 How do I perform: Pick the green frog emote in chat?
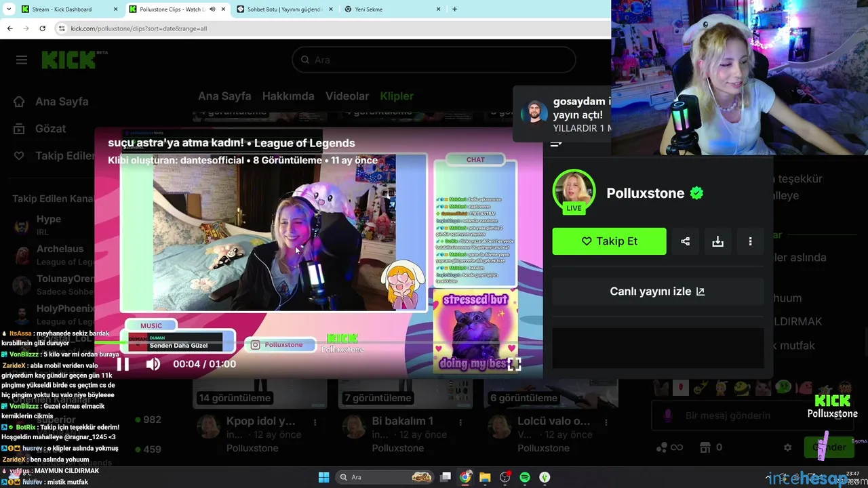pos(783,388)
